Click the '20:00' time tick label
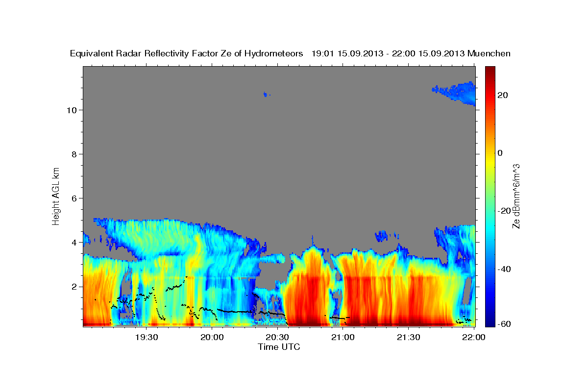588x392 pixels. coord(212,337)
